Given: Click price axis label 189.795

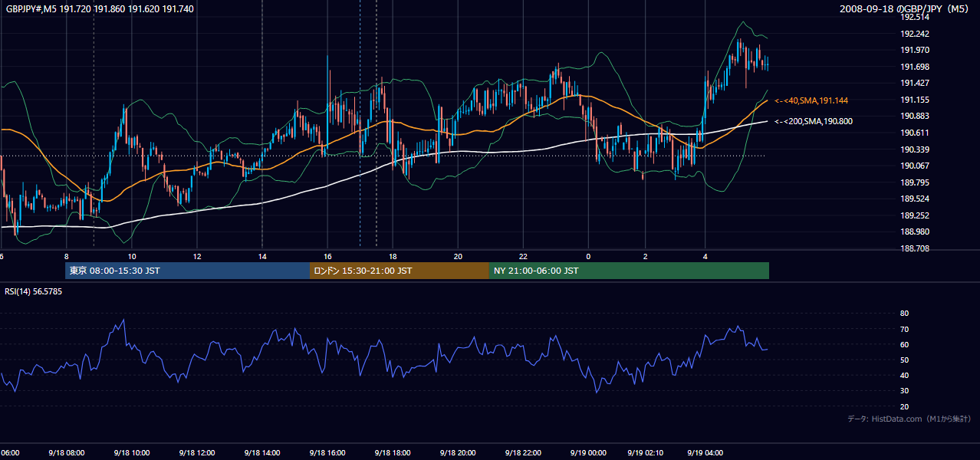Looking at the screenshot, I should [915, 182].
